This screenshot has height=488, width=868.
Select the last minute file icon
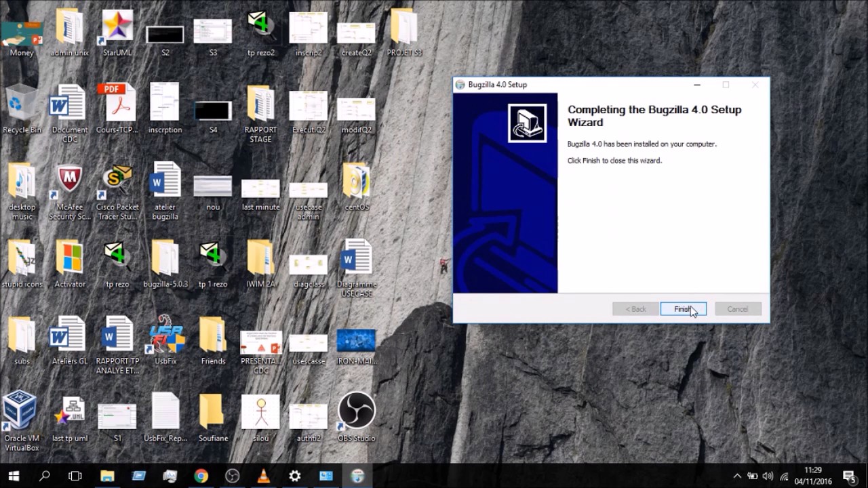(261, 195)
